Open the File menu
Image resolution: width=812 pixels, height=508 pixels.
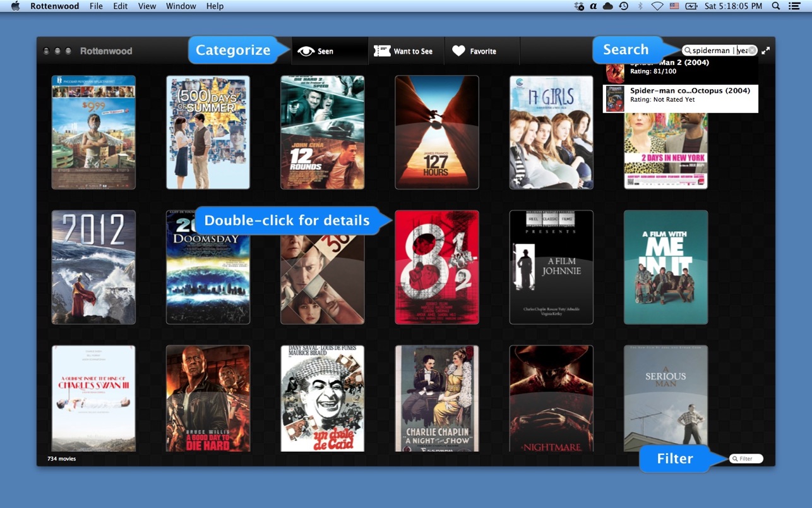(x=96, y=6)
